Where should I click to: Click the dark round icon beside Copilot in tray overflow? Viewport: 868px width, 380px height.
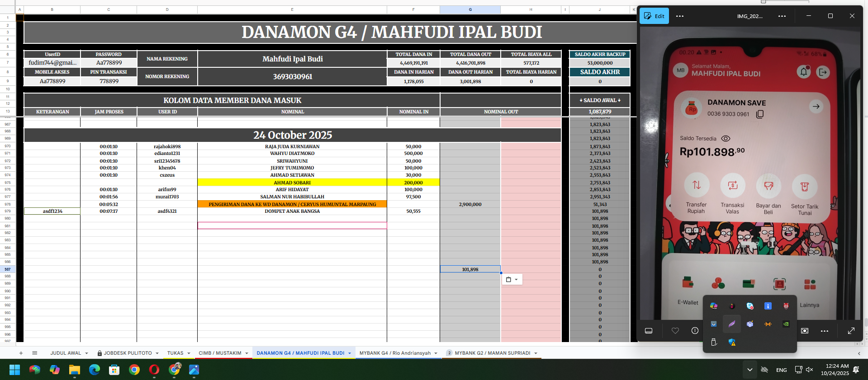point(732,306)
